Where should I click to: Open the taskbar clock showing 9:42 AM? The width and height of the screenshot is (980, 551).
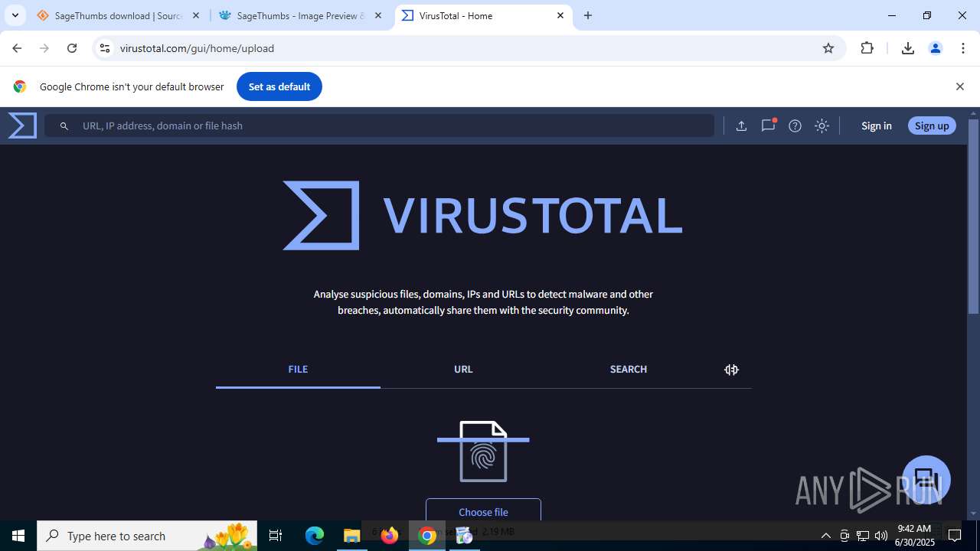[914, 536]
